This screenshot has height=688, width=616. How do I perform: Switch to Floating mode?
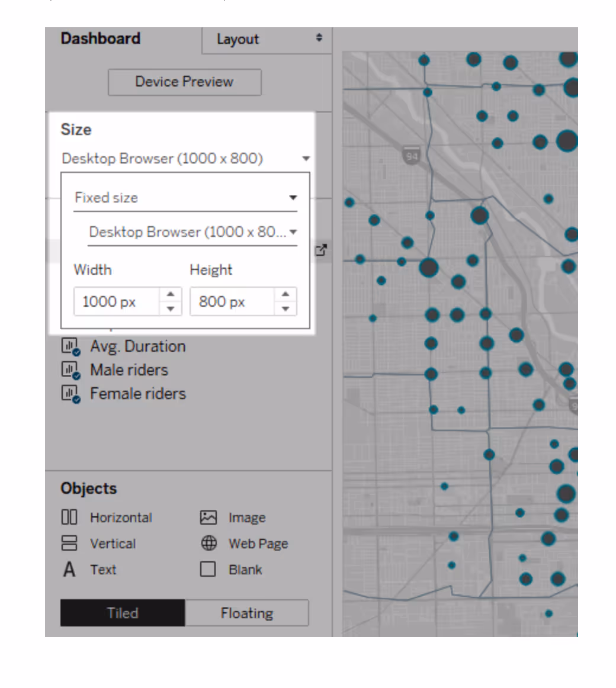[x=247, y=613]
